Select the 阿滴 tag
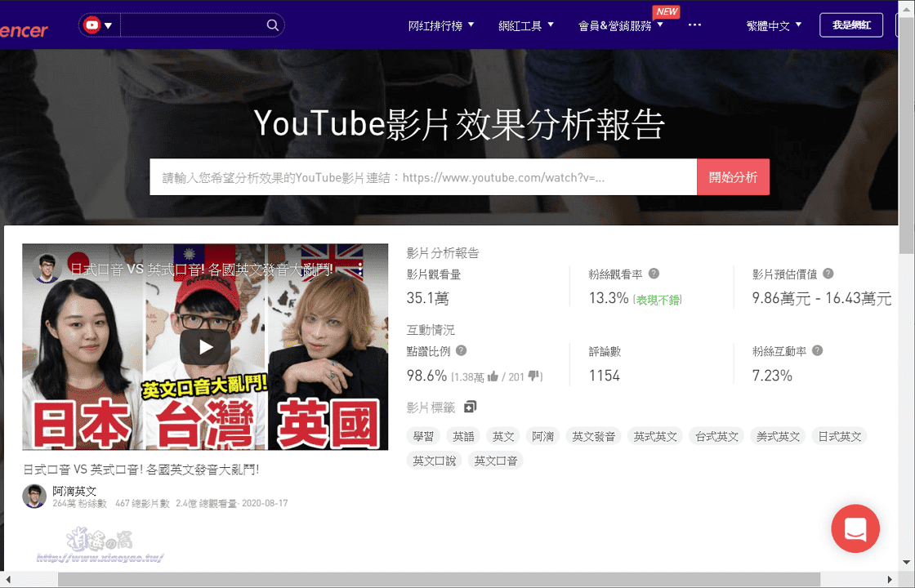 click(x=542, y=436)
